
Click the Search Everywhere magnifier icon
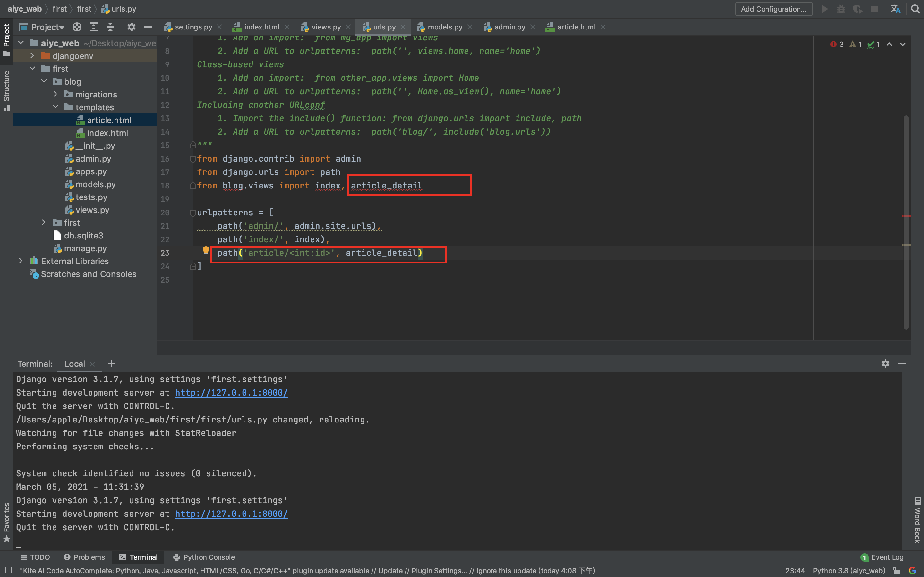[915, 9]
